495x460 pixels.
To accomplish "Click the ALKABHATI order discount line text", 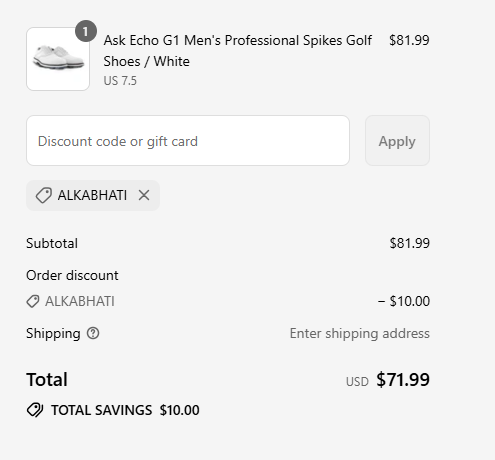I will coord(80,301).
